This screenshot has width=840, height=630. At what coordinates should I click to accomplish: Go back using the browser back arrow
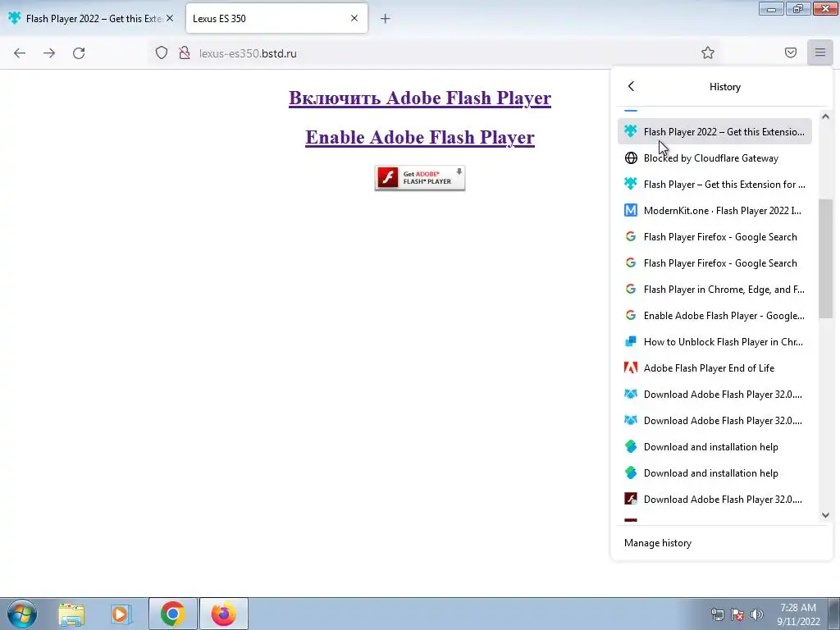point(20,53)
